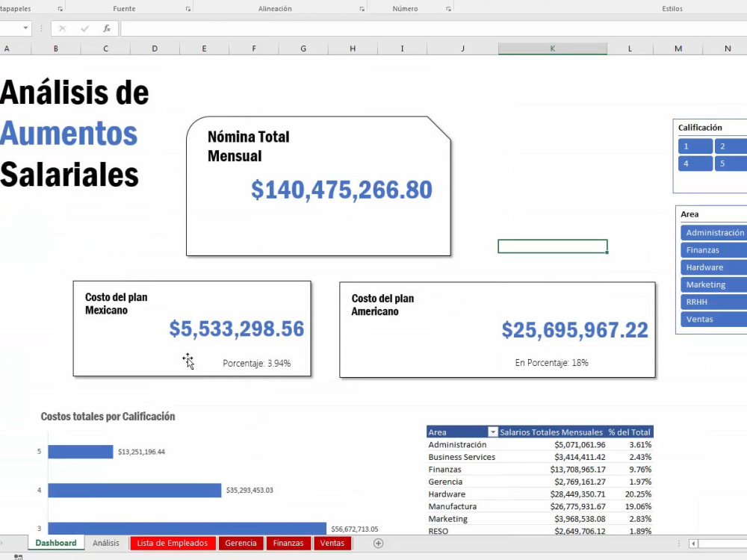The height and width of the screenshot is (560, 747).
Task: Click the sheet tab bar resize handle dots
Action: [679, 544]
